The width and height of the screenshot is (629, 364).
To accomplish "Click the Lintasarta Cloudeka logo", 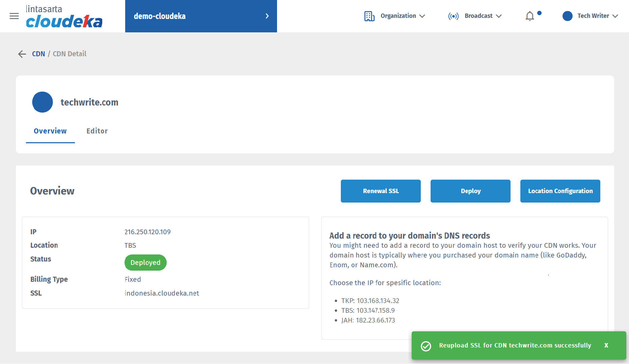I will 64,17.
